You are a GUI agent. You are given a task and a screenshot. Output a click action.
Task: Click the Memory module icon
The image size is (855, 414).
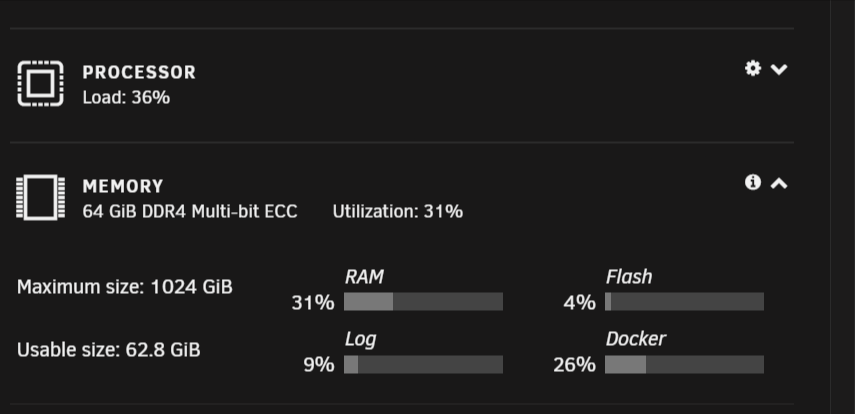[x=40, y=197]
